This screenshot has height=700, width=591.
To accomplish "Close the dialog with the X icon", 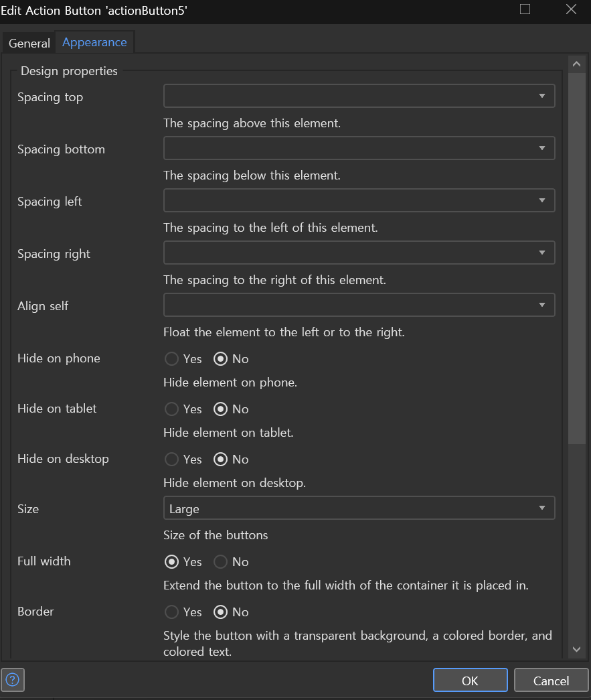I will tap(571, 9).
